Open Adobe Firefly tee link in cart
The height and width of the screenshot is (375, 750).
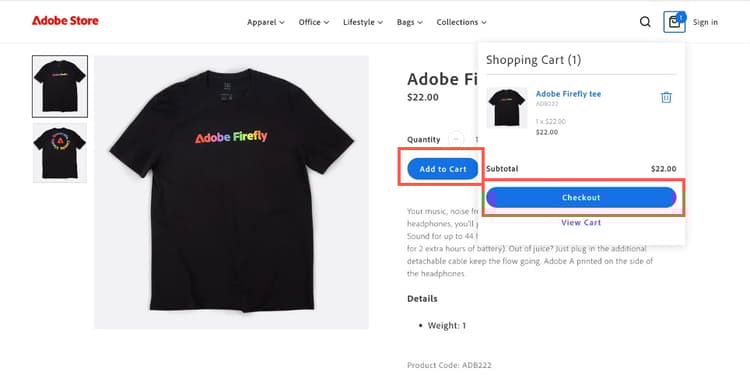(568, 94)
